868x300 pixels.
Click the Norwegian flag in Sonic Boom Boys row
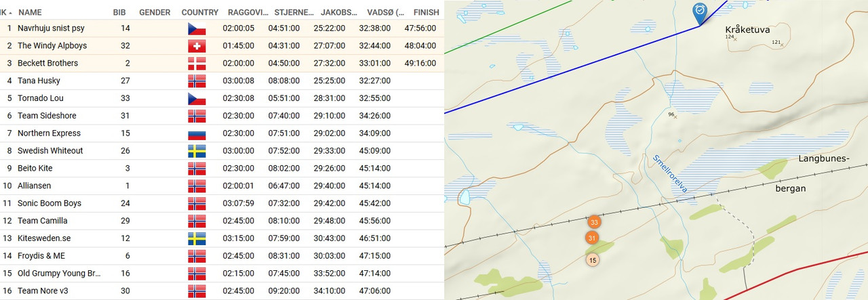[x=197, y=204]
